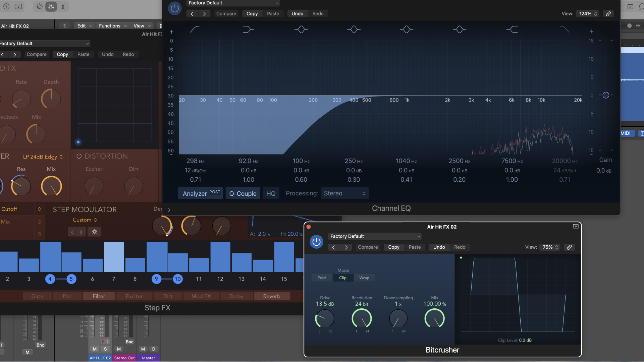Open Step Modulator settings gear
This screenshot has width=644, height=362.
click(x=95, y=232)
